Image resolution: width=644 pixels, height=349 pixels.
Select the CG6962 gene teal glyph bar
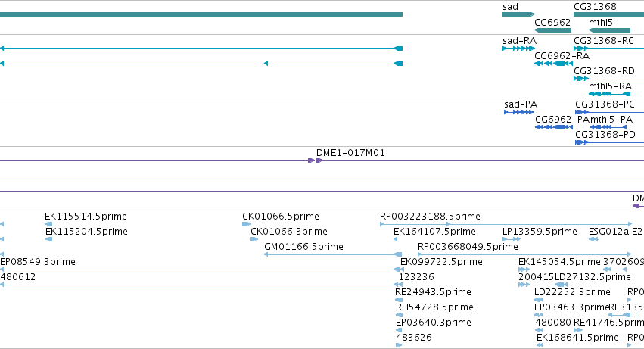553,30
